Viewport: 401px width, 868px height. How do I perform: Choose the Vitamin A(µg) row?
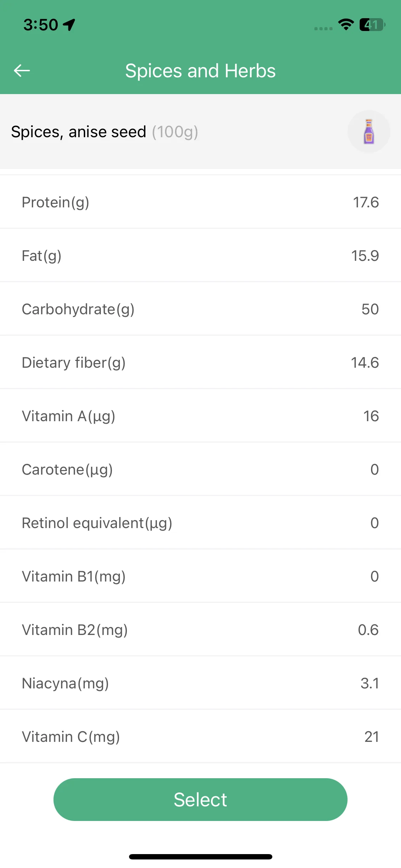200,416
